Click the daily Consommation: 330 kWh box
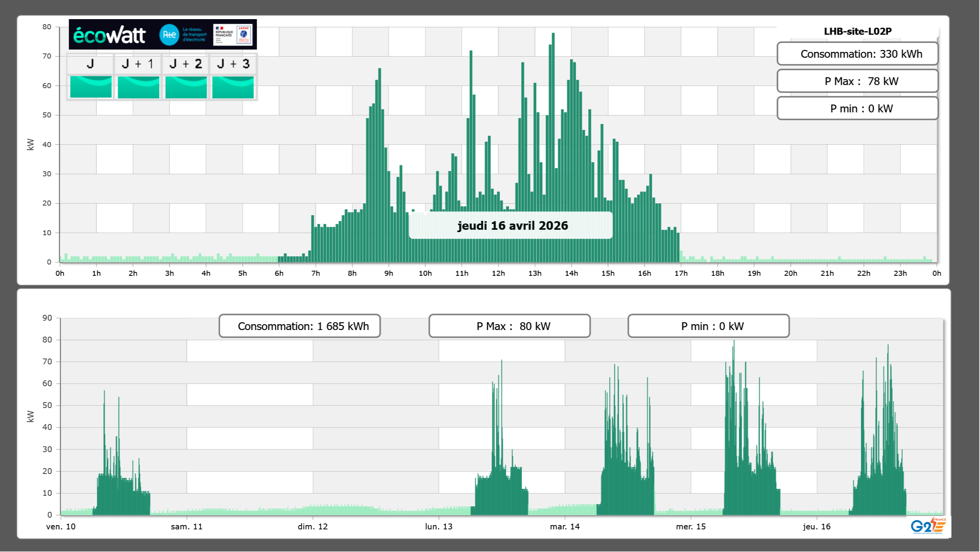The image size is (980, 552). pos(857,54)
